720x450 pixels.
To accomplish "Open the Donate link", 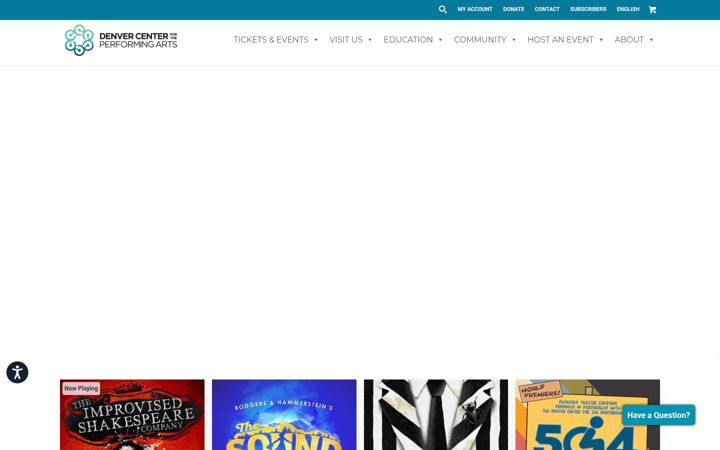I will [513, 9].
